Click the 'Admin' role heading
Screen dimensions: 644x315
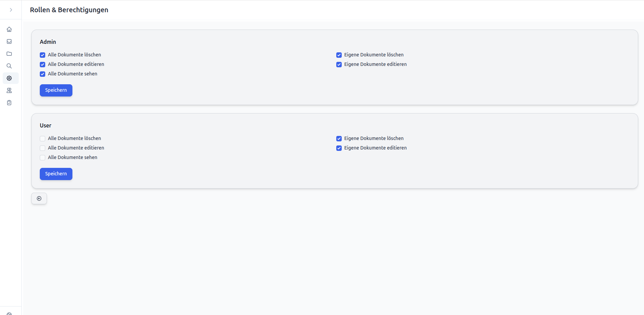48,42
